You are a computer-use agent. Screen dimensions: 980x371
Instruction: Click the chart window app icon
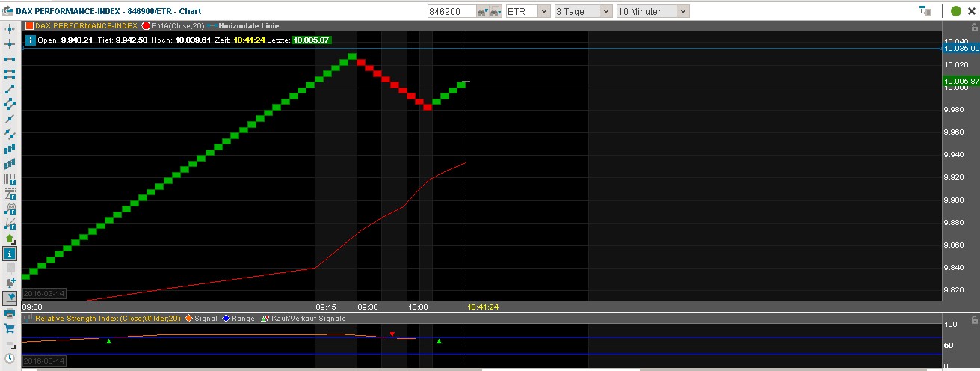[x=7, y=11]
